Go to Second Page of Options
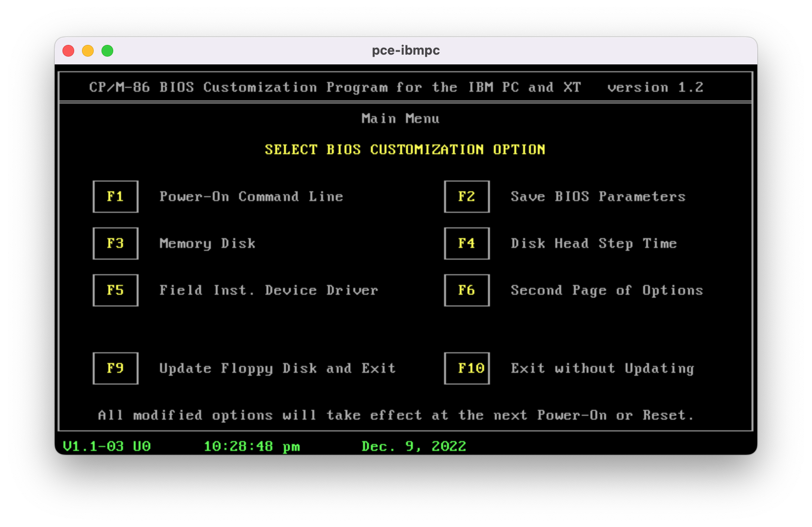This screenshot has height=527, width=812. click(x=607, y=290)
